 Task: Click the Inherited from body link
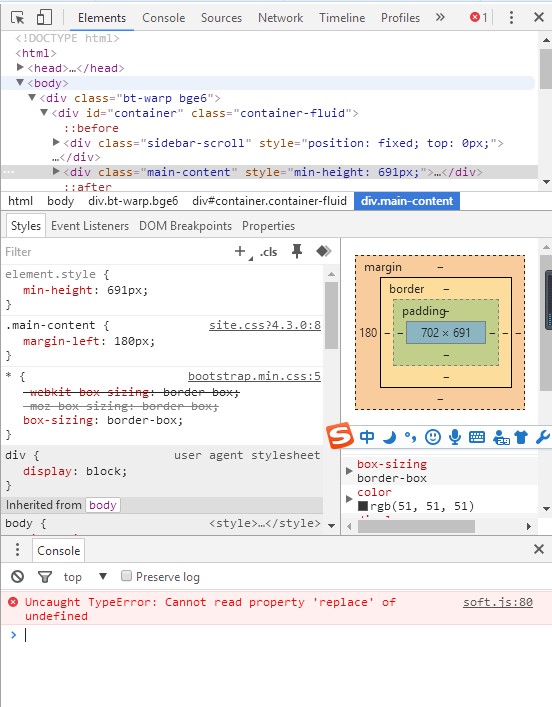click(x=103, y=505)
